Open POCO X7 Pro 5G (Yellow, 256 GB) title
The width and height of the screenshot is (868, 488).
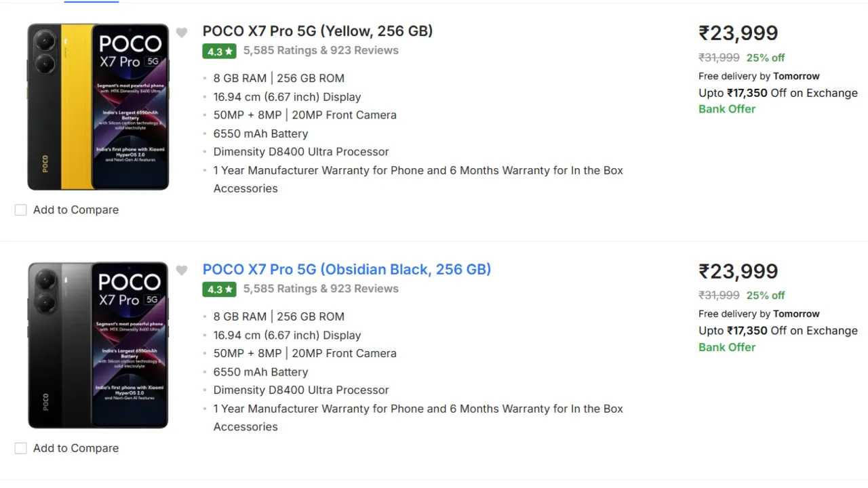[x=317, y=31]
